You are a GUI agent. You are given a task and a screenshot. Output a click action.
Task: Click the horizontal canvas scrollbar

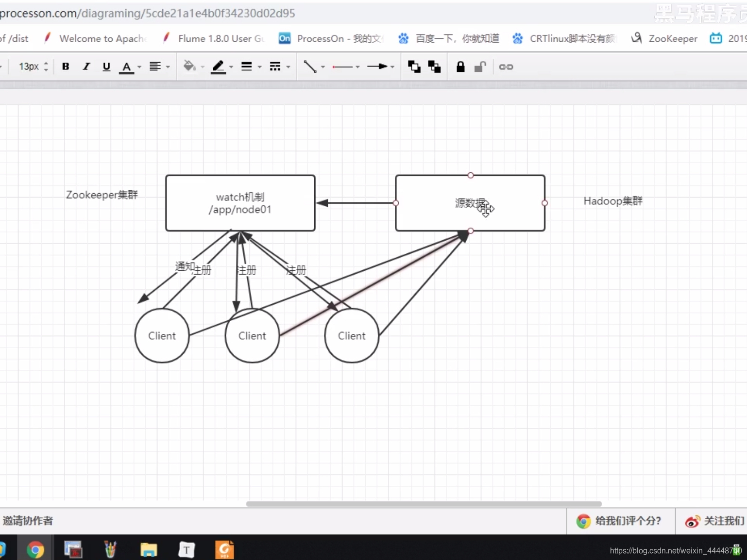pos(424,504)
